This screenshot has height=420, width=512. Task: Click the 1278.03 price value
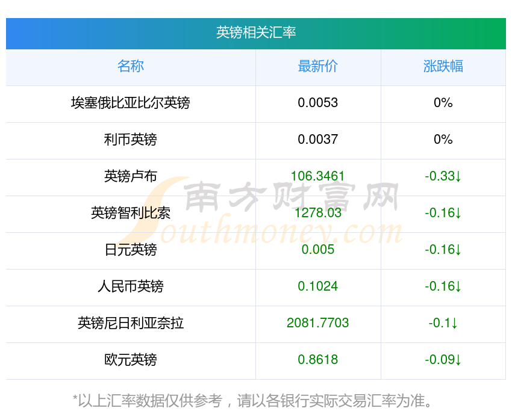coord(317,213)
